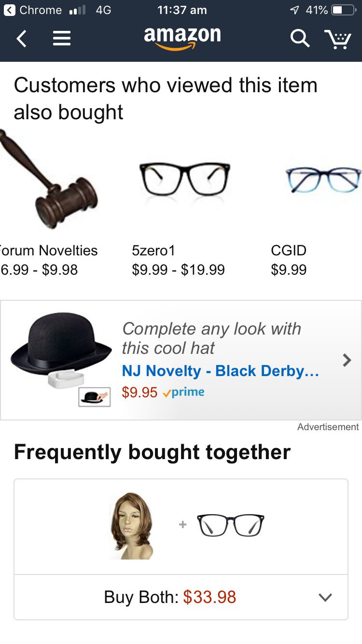This screenshot has height=644, width=362.
Task: Tap the plus sign between bundled items
Action: coord(182,524)
